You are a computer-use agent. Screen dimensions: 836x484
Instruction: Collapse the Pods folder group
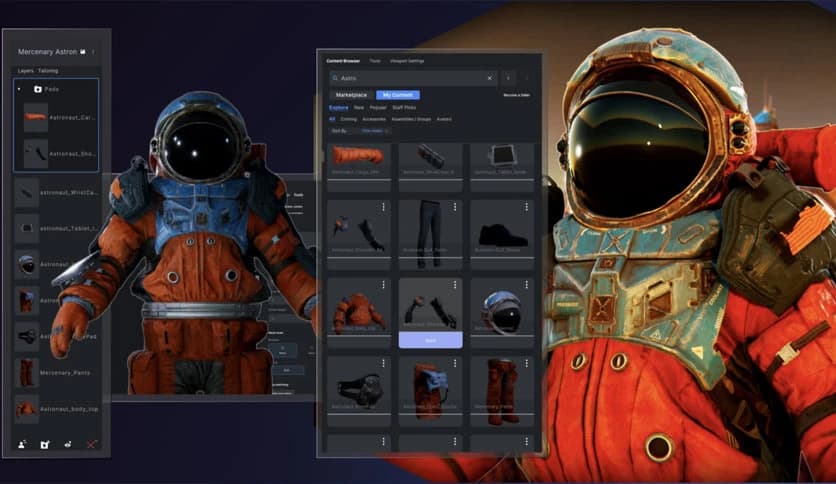tap(20, 89)
